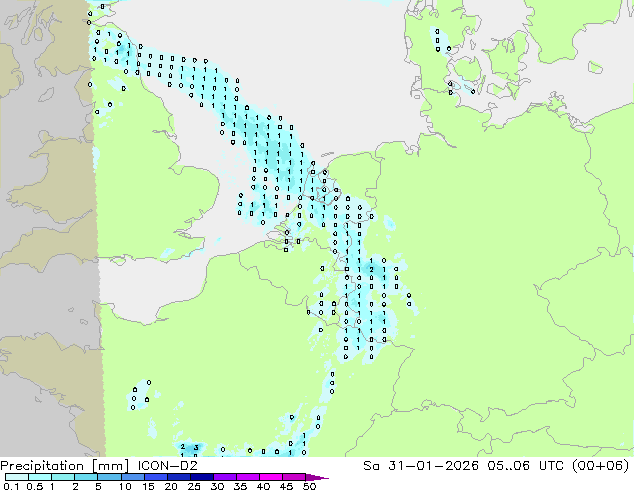Click the '(00+06)' forecast offset text
The width and height of the screenshot is (634, 490).
tap(601, 466)
